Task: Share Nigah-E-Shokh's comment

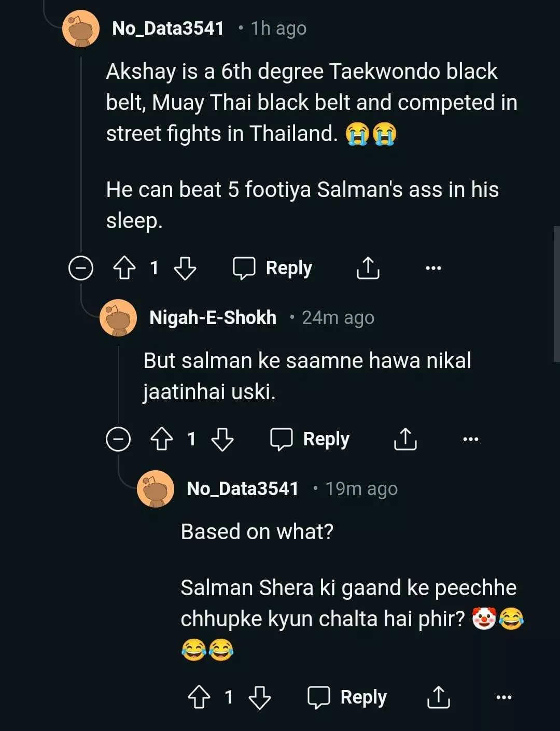Action: click(405, 439)
